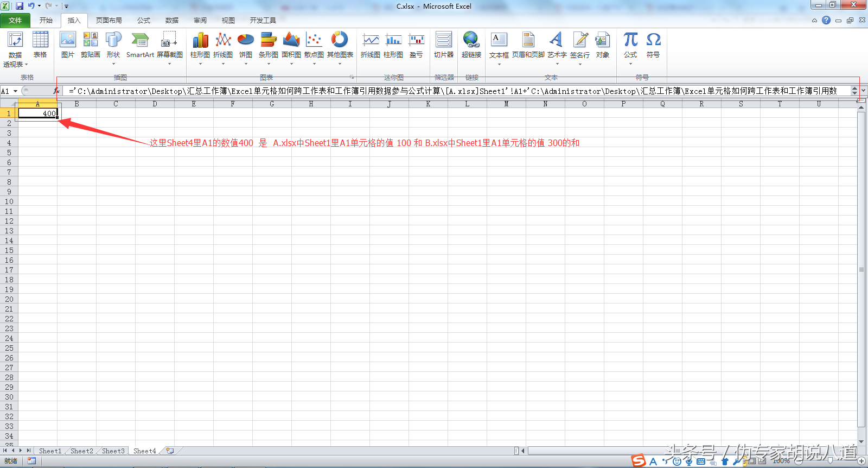Open Excel Help question mark
The image size is (868, 468).
pos(826,20)
